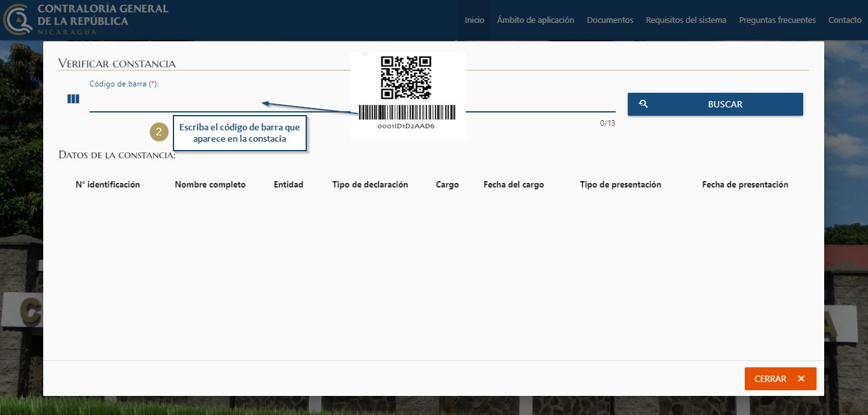Click the X icon in CERRAR button
The height and width of the screenshot is (415, 868).
[801, 379]
